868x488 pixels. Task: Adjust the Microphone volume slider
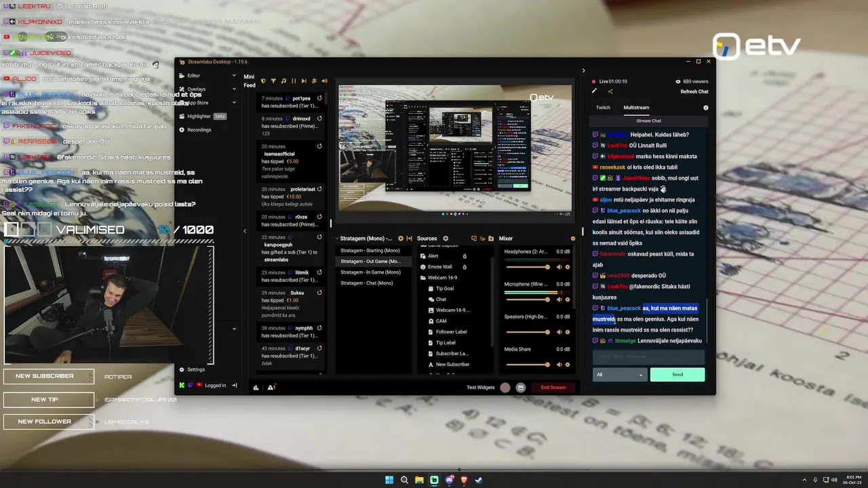[528, 300]
